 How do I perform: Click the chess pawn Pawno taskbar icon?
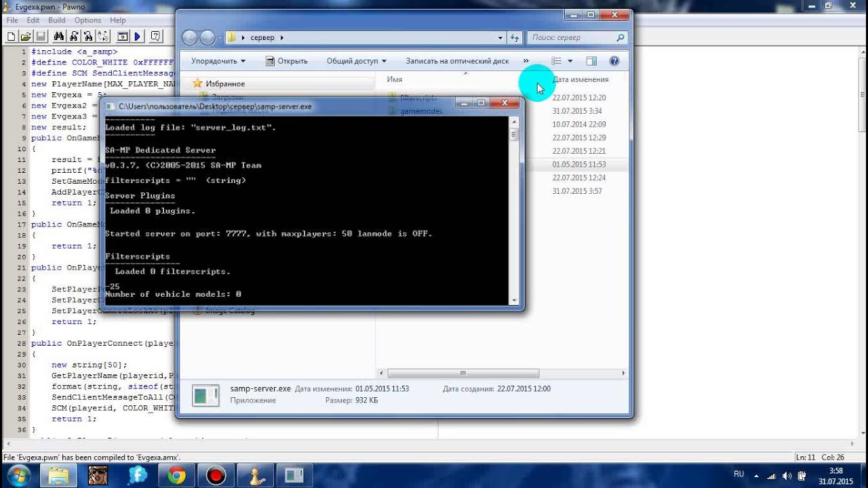tap(255, 475)
